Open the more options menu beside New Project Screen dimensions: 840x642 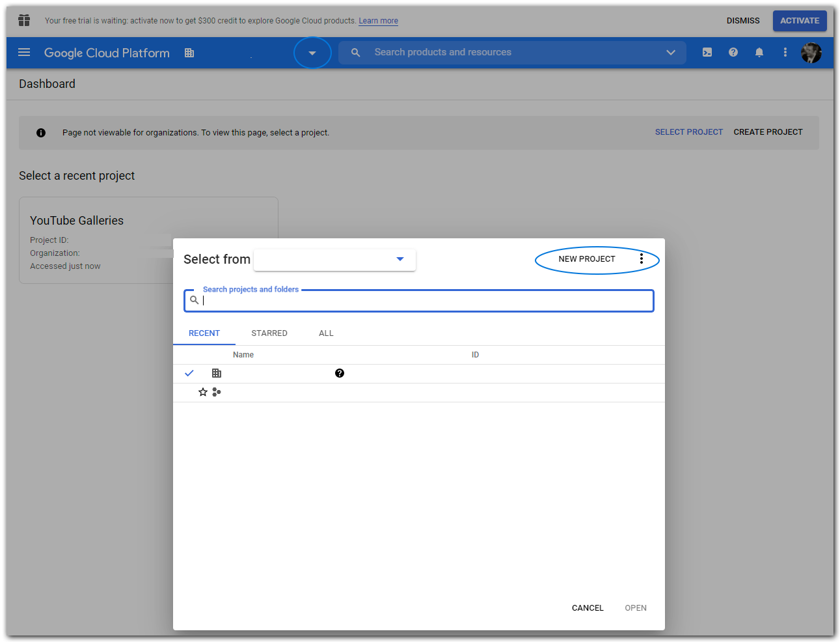pos(642,259)
